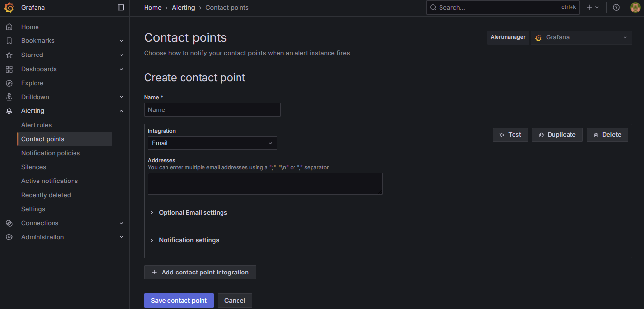Open the Integration type dropdown
Screen dimensions: 644x309
pos(212,143)
